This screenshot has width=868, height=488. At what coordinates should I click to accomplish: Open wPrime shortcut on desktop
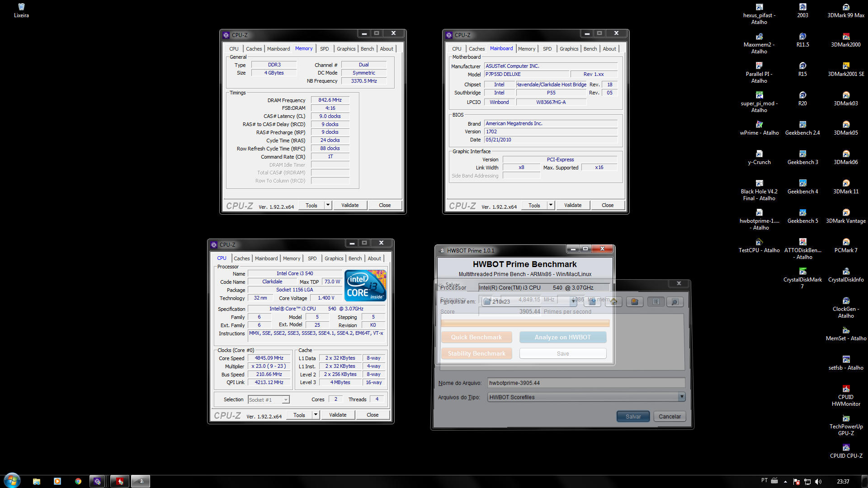[759, 128]
